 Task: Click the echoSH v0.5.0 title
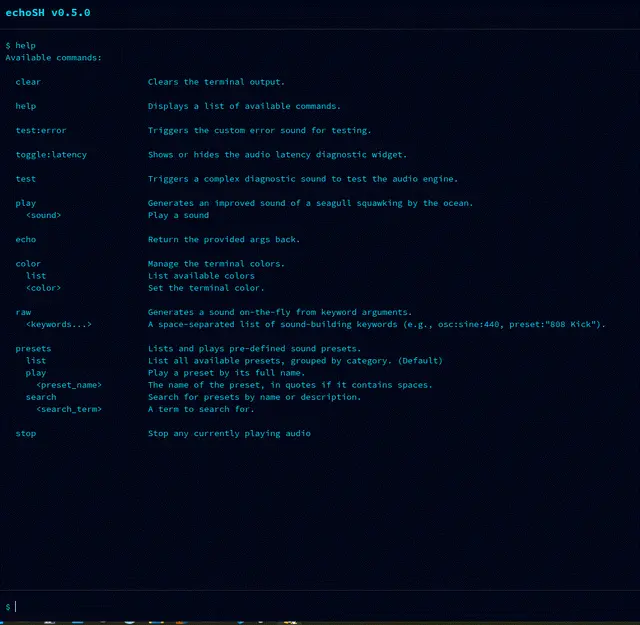(x=48, y=13)
